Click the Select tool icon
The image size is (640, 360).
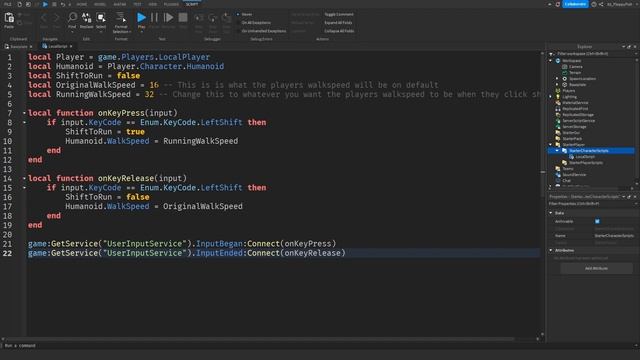coord(101,18)
